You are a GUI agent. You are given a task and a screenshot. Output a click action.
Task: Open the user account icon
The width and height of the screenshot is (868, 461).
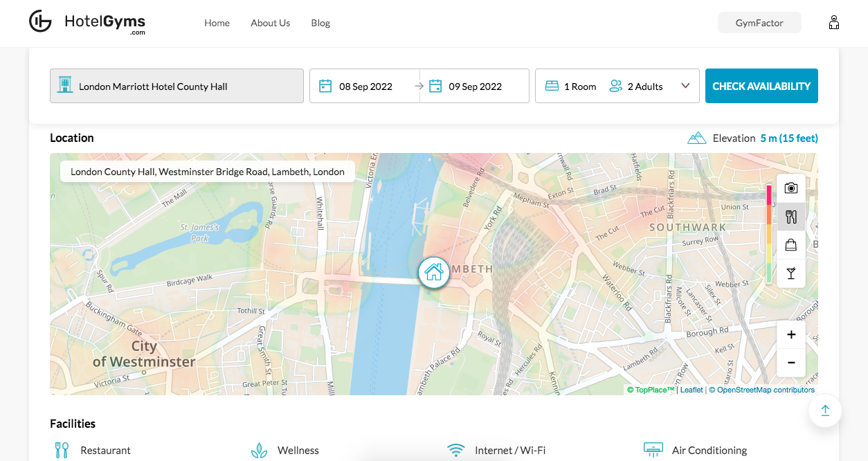pos(834,23)
